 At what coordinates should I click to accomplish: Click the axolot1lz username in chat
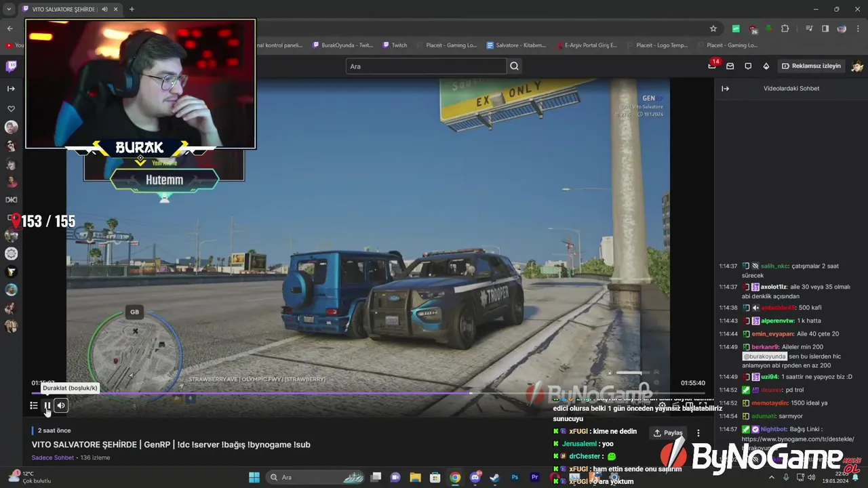pos(774,287)
